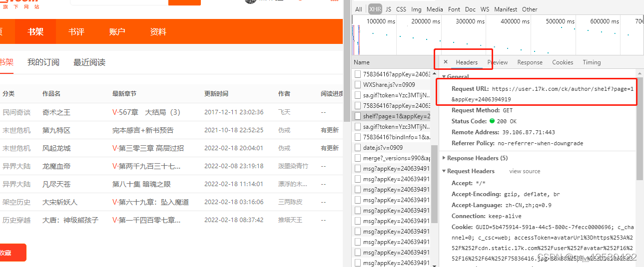
Task: Open book 奇术之王
Action: tap(56, 112)
